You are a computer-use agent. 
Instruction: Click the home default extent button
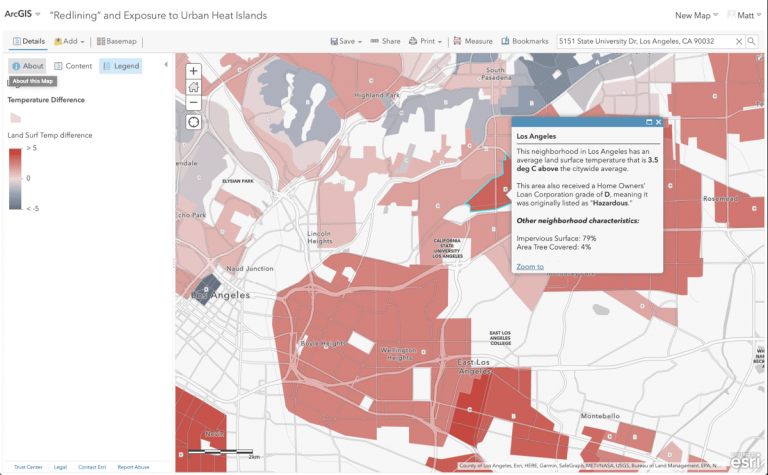[193, 87]
